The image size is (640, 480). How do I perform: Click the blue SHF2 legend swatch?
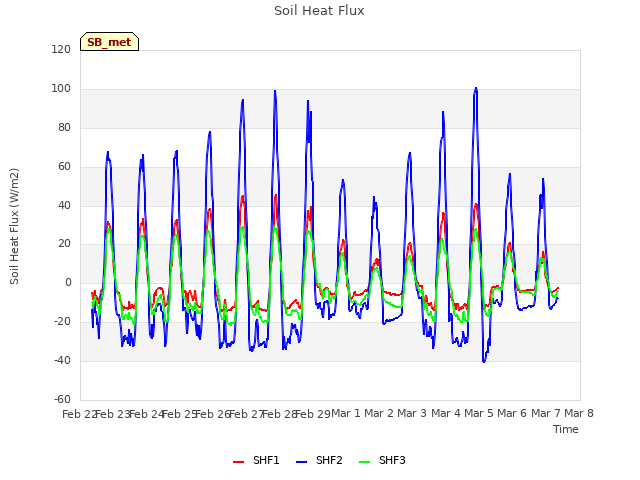click(301, 462)
